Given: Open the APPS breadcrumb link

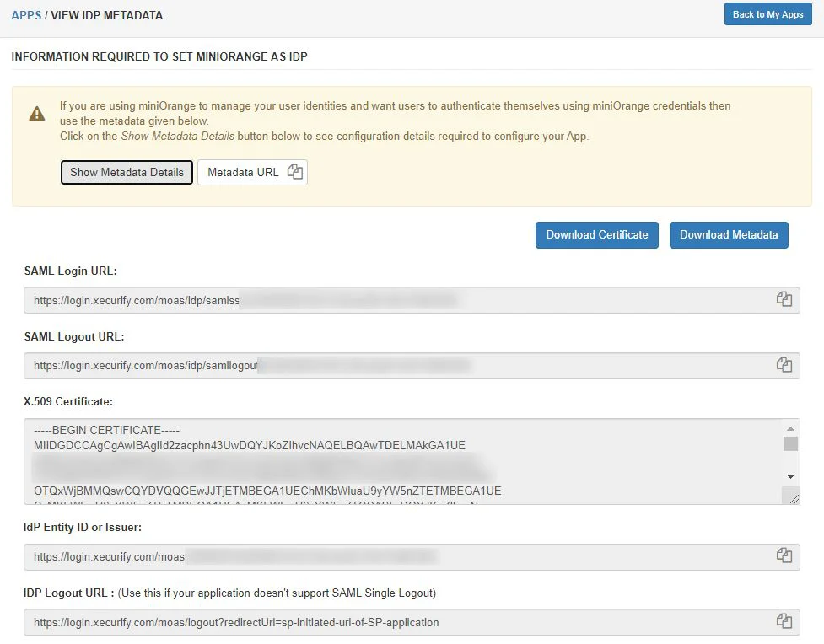Looking at the screenshot, I should click(26, 15).
